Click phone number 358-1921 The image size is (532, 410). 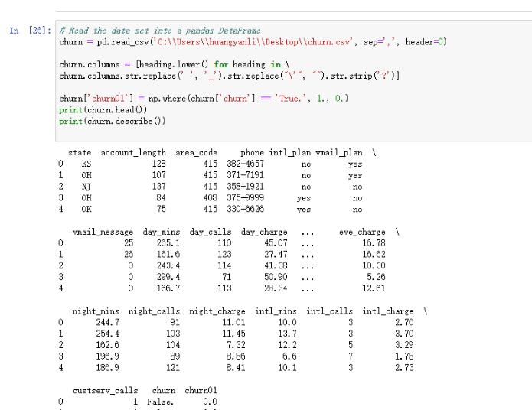click(245, 187)
